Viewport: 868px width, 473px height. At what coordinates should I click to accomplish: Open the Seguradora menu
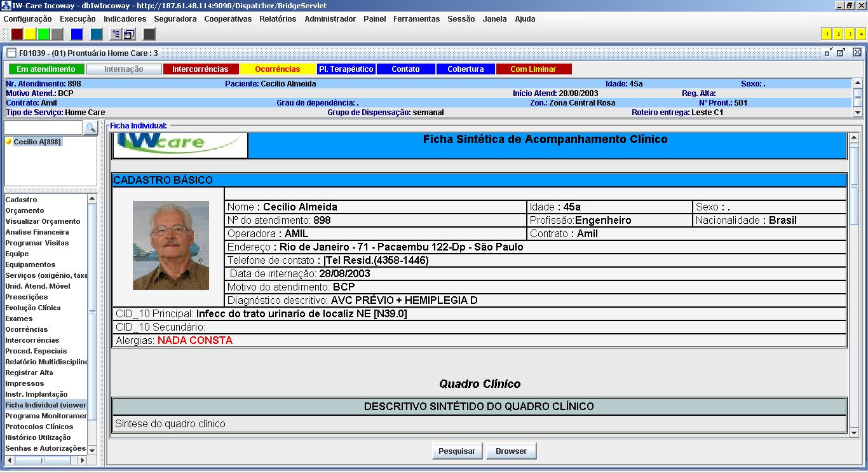[175, 19]
